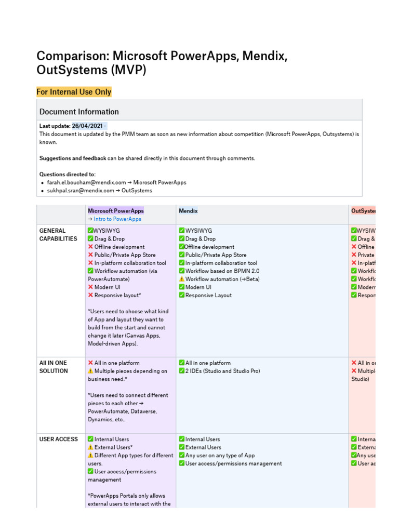Click the 'Questions directed to:' label
Viewport: 399px width, 532px height.
[x=68, y=175]
